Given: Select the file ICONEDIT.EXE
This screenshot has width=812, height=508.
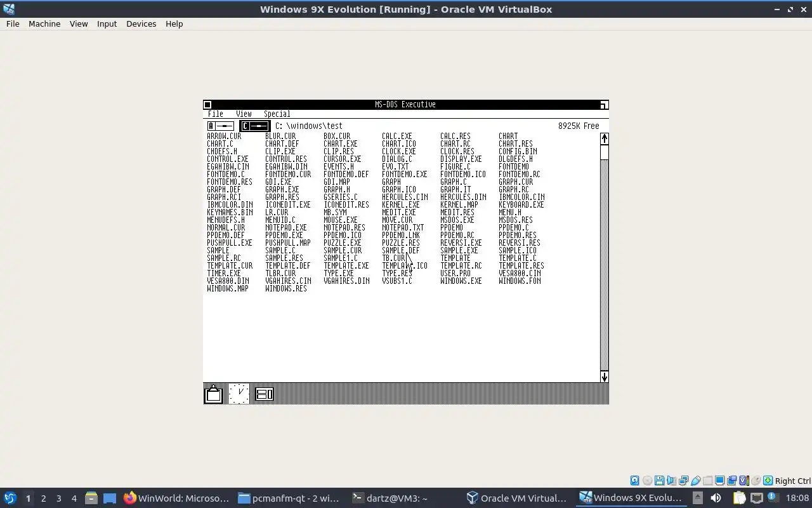Looking at the screenshot, I should pyautogui.click(x=288, y=204).
